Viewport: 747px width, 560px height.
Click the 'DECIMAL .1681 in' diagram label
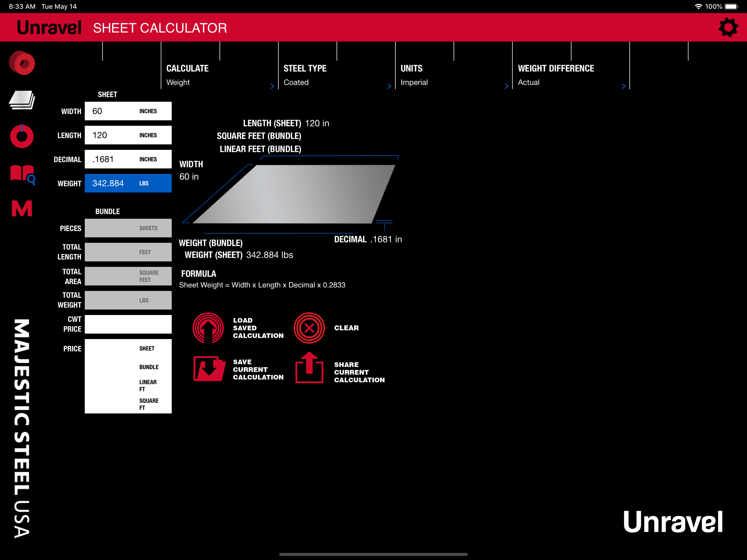(x=368, y=240)
